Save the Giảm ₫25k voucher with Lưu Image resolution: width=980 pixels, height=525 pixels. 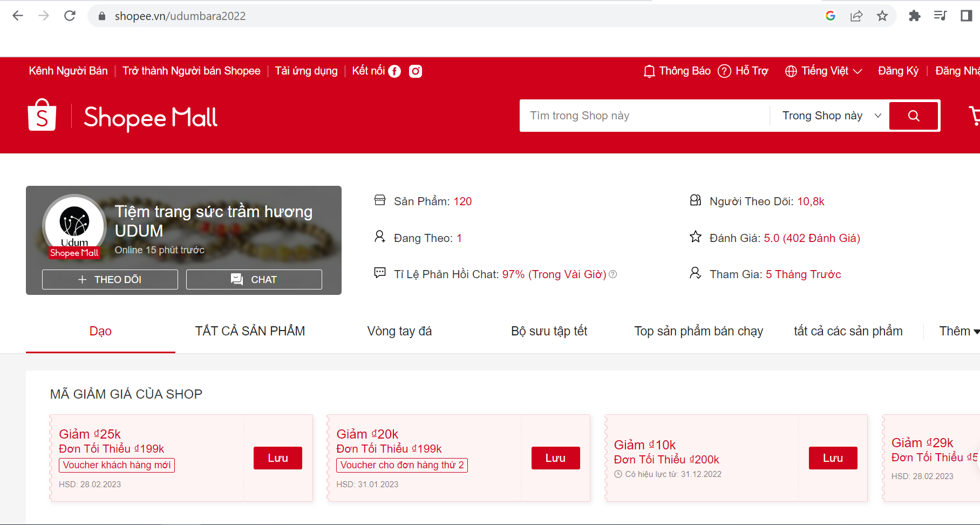[277, 458]
